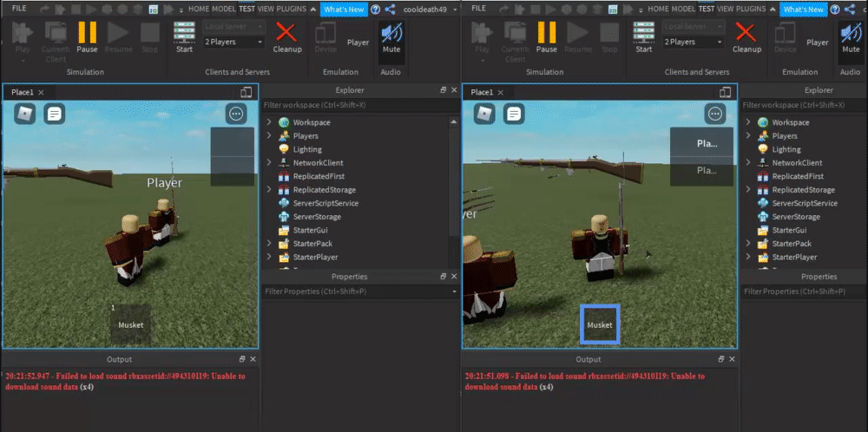The width and height of the screenshot is (868, 432).
Task: Undock the left Output panel via float icon
Action: tap(242, 359)
